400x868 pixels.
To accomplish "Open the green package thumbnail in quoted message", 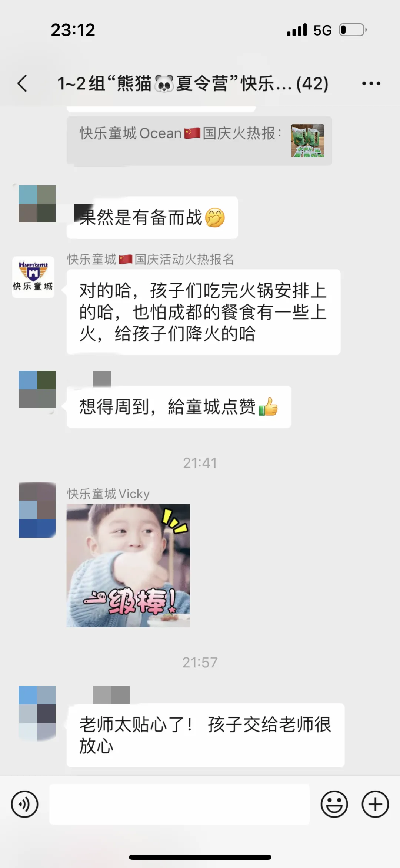I will 308,141.
